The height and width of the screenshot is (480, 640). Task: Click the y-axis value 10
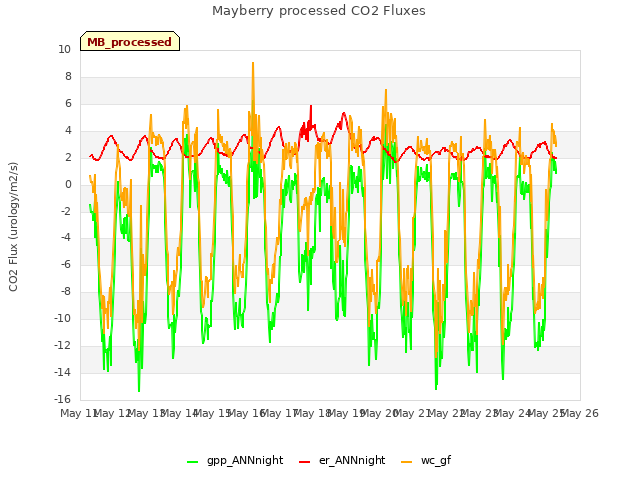click(64, 50)
